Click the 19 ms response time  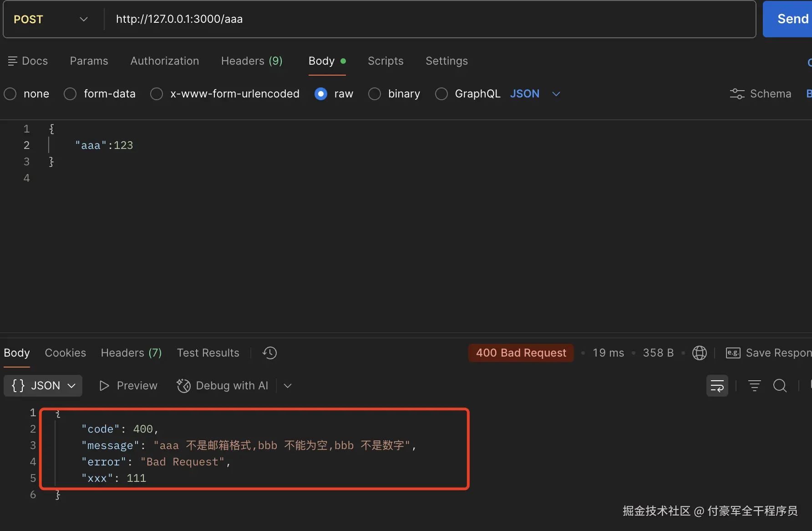608,353
